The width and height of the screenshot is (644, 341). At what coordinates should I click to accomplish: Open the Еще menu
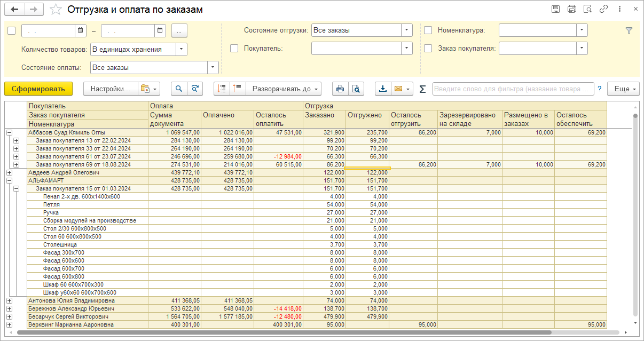tap(624, 89)
